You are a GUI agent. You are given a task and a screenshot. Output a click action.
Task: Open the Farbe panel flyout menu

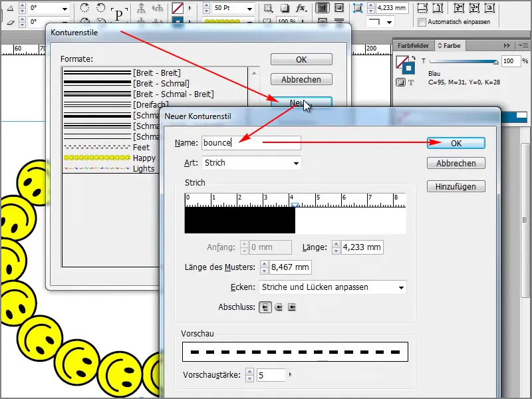pyautogui.click(x=523, y=45)
